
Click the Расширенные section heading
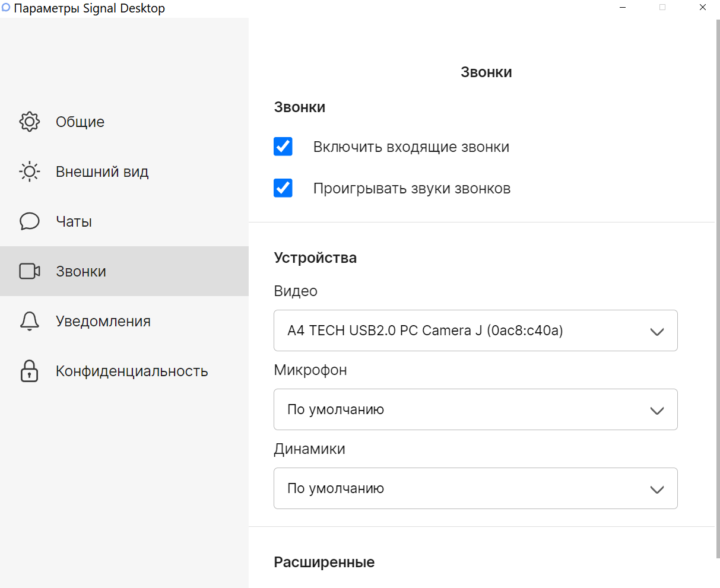click(x=324, y=562)
